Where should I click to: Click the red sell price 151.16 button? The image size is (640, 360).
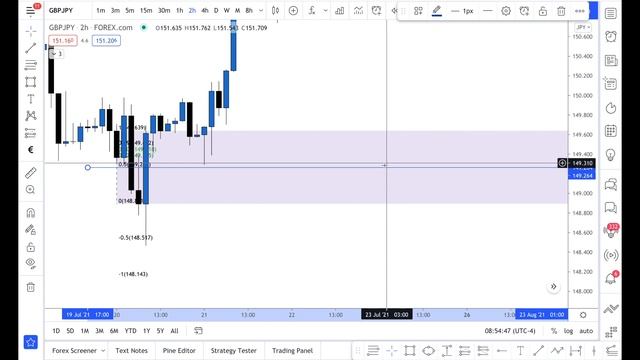point(63,41)
